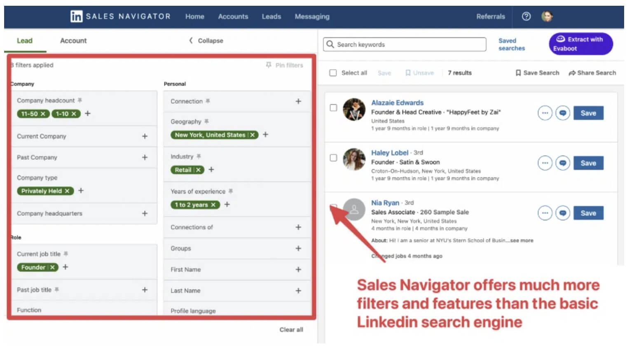Screen dimensions: 627x364
Task: Select Haley Lobel's result checkbox
Action: [333, 158]
